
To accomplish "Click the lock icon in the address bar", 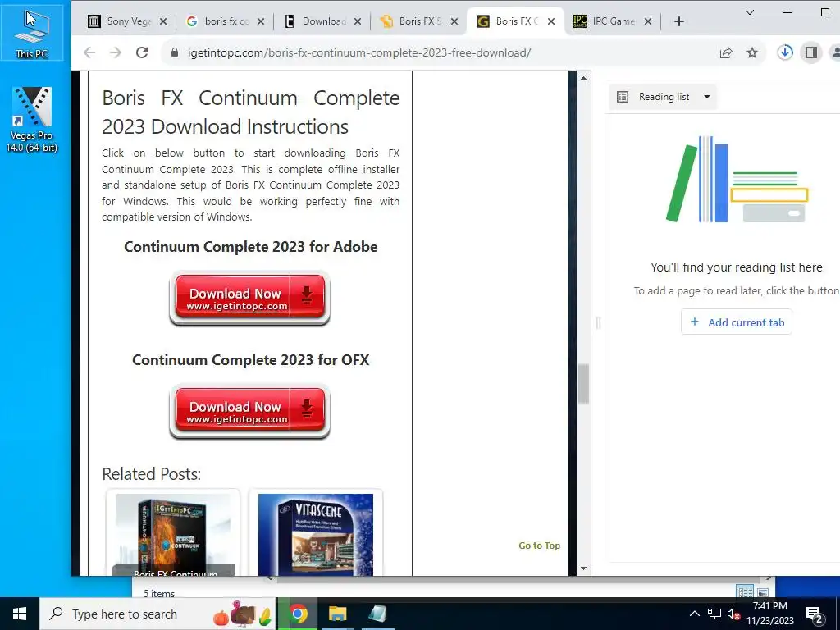I will coord(174,52).
